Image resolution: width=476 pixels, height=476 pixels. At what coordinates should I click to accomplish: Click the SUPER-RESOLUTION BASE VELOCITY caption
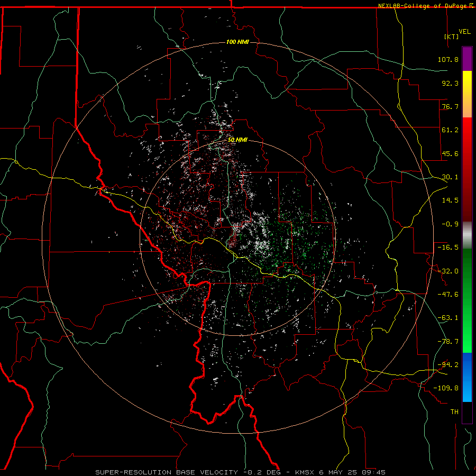167,472
